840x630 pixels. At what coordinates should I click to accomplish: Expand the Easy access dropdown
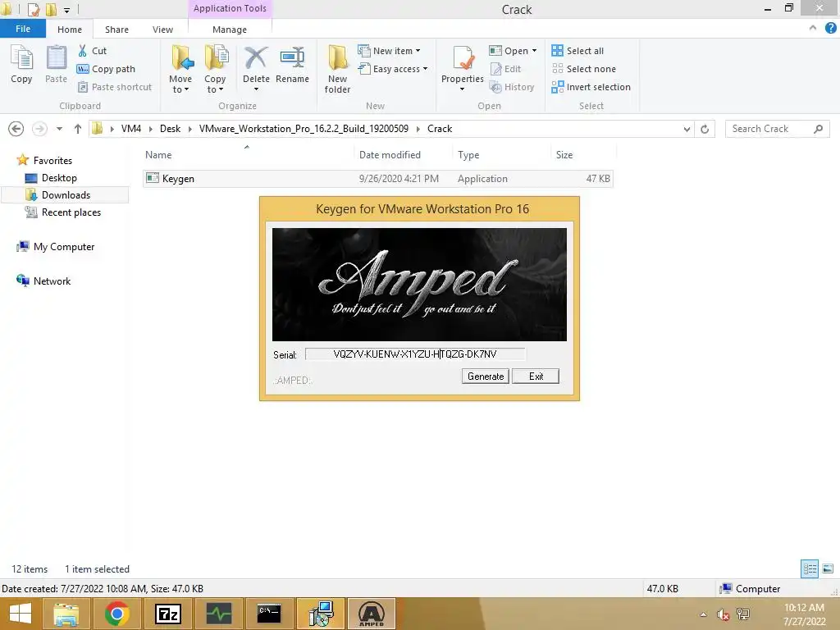[x=425, y=69]
